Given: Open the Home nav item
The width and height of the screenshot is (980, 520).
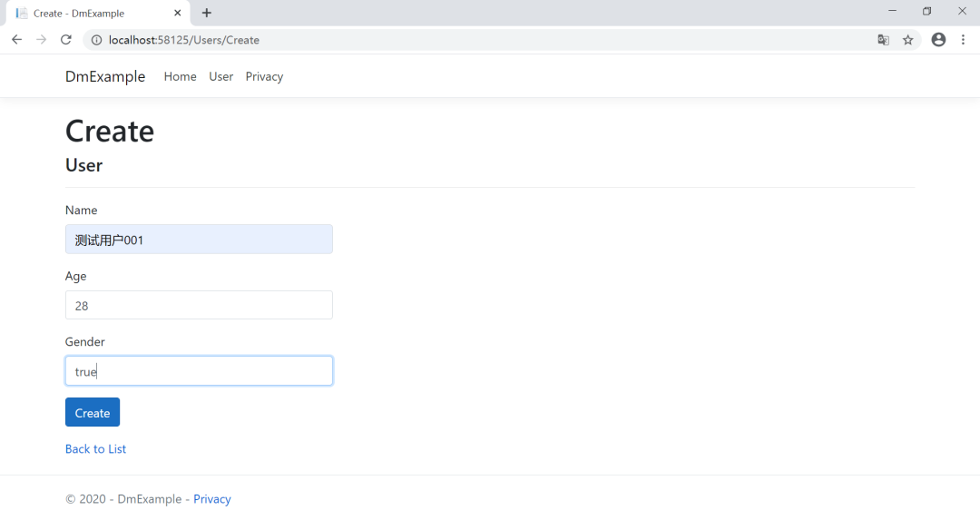Looking at the screenshot, I should point(180,76).
